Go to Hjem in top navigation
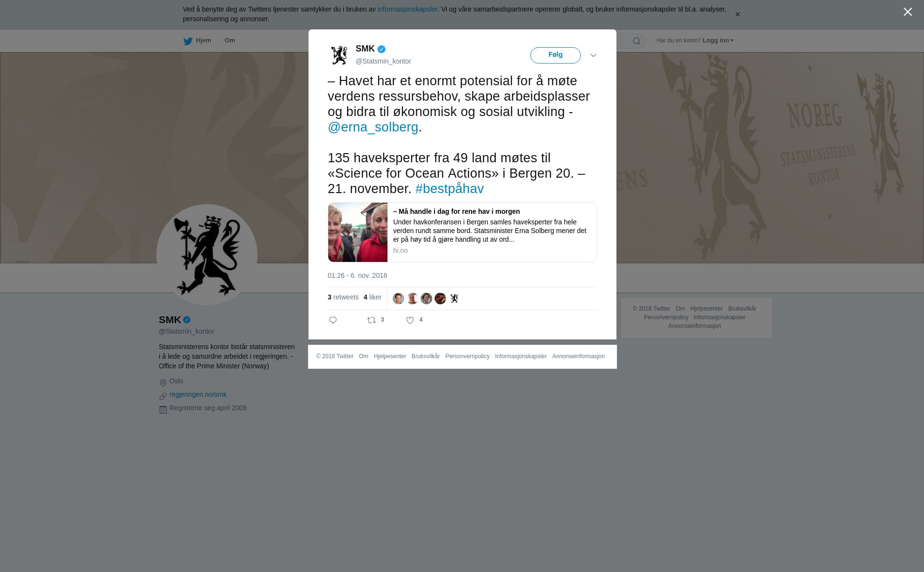This screenshot has width=924, height=572. point(203,40)
